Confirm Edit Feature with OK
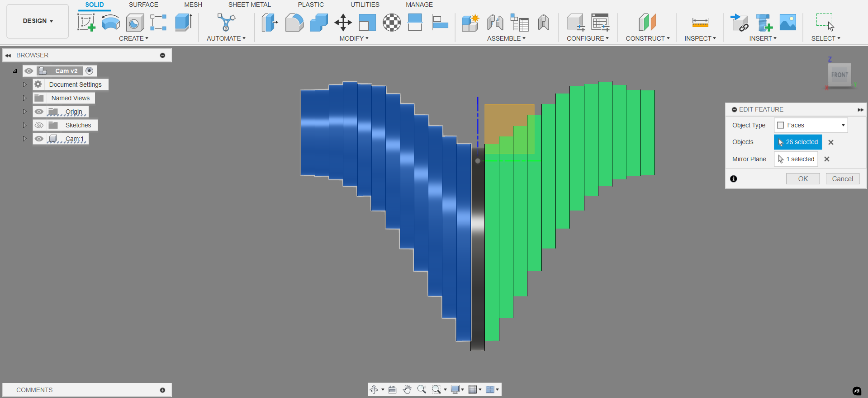868x398 pixels. (803, 179)
